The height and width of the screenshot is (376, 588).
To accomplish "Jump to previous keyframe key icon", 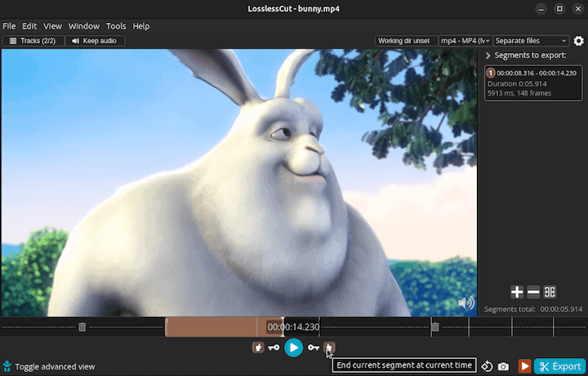I will [274, 347].
